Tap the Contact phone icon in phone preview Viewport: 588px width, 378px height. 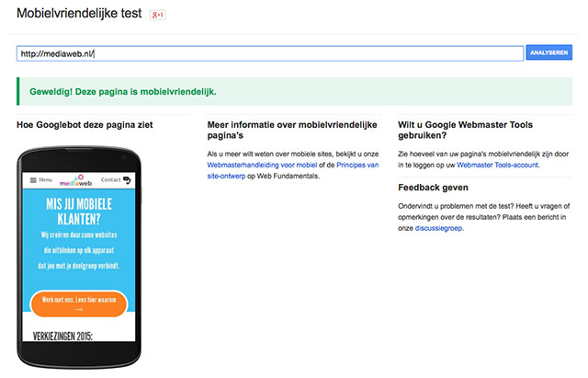[127, 180]
